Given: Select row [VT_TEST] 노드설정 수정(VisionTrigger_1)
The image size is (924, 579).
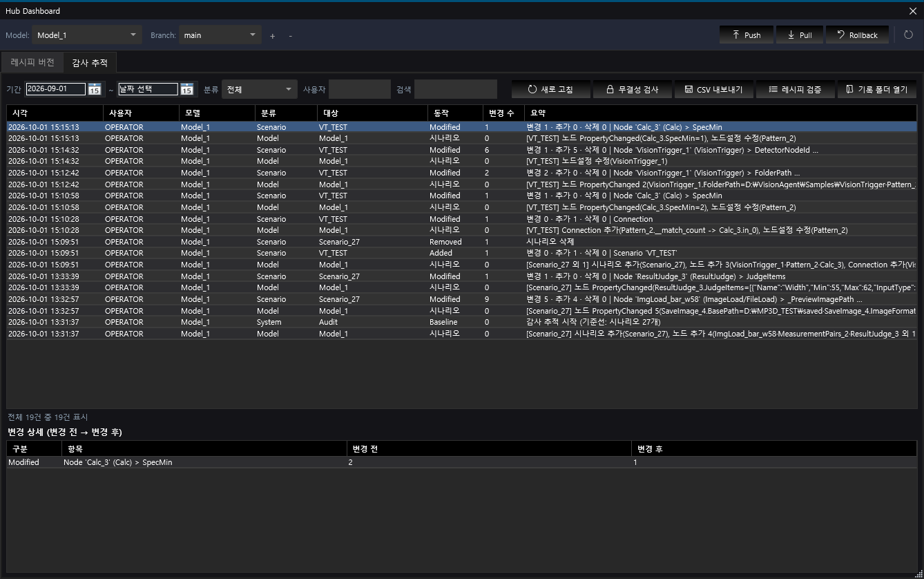Looking at the screenshot, I should coord(461,161).
